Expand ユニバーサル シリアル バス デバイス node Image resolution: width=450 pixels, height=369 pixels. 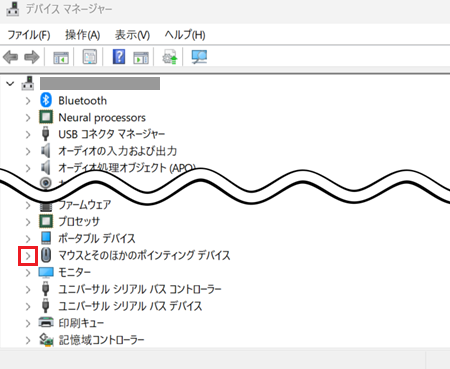[28, 306]
